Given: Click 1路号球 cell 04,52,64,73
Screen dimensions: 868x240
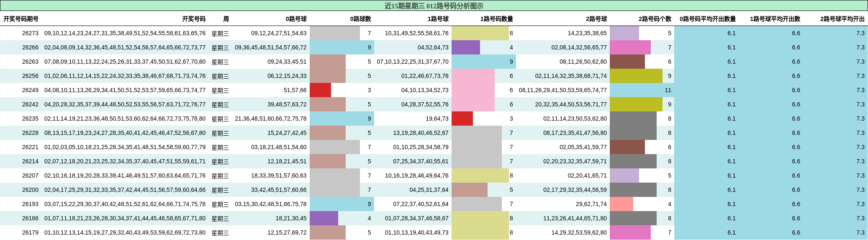Looking at the screenshot, I should (x=433, y=47).
